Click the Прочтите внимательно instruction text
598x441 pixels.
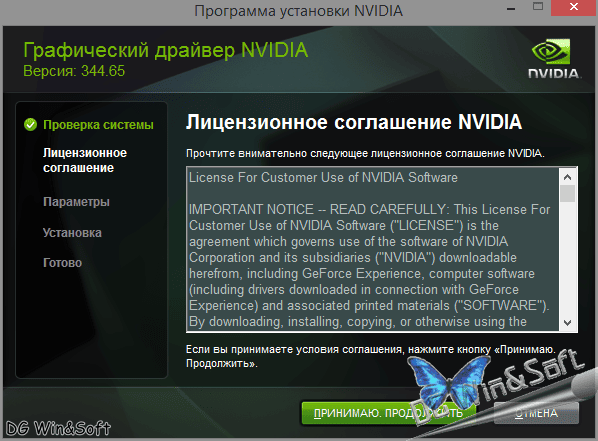pyautogui.click(x=365, y=153)
